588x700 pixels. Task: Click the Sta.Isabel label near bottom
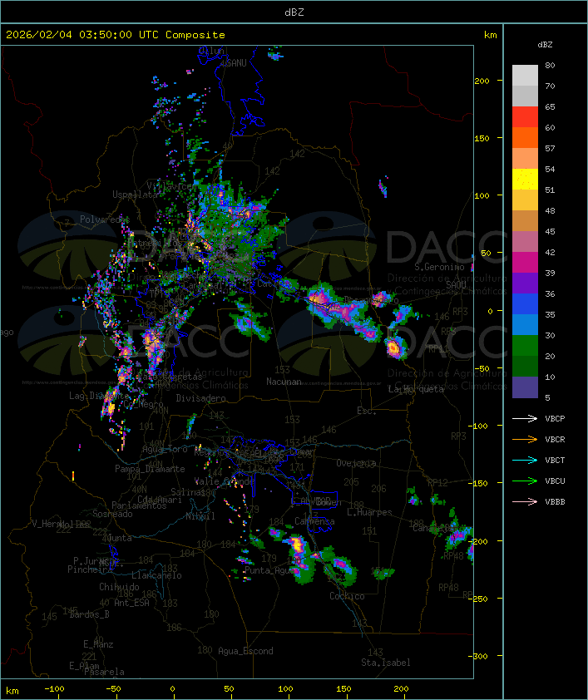click(386, 663)
